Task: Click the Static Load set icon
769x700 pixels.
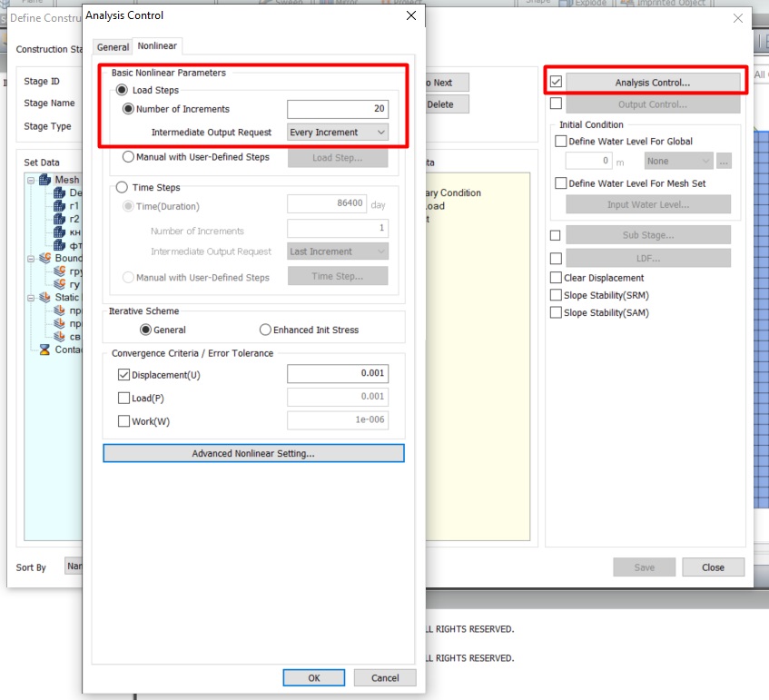Action: coord(45,297)
